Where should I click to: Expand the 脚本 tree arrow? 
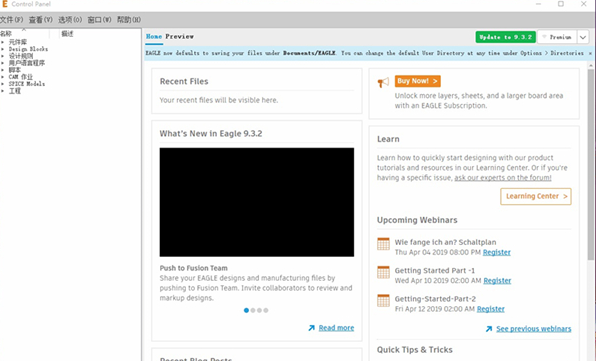[3, 70]
